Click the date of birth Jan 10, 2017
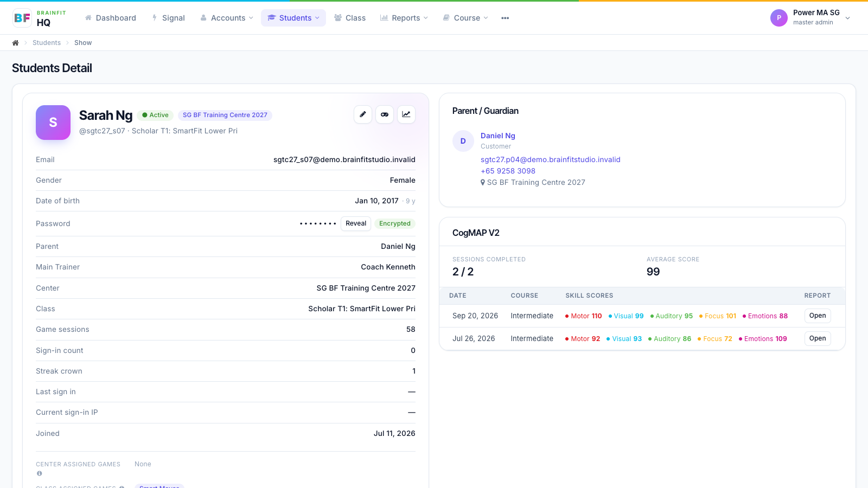Screen dimensions: 868x488 point(377,201)
